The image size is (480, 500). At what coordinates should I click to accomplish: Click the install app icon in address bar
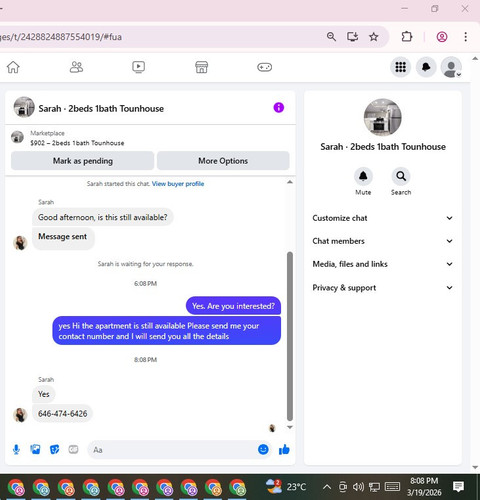pos(352,36)
